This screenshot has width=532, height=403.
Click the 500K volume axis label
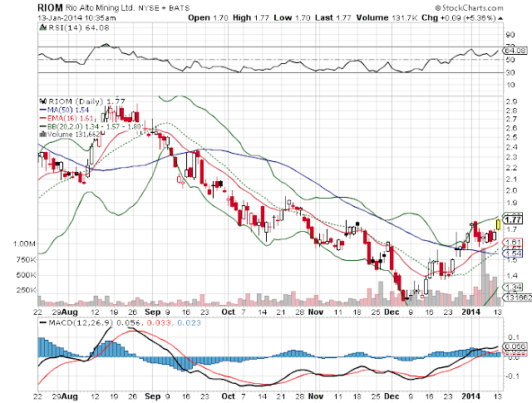click(27, 275)
